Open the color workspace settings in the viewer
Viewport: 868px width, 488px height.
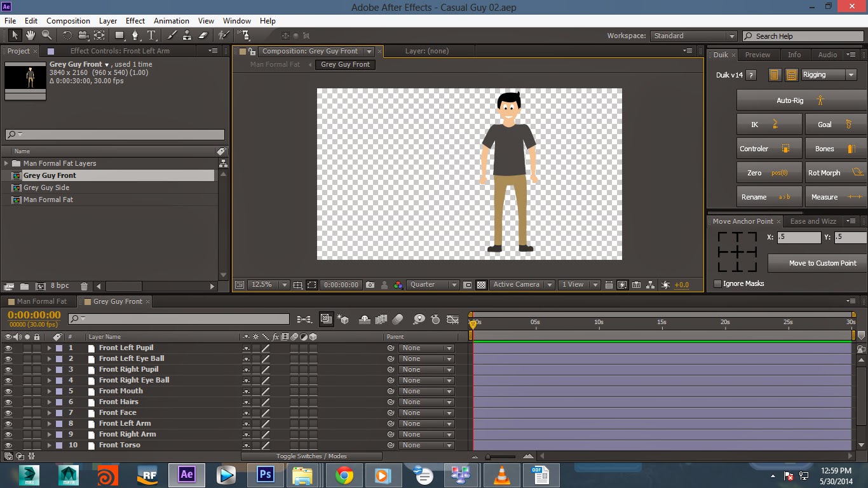click(398, 285)
